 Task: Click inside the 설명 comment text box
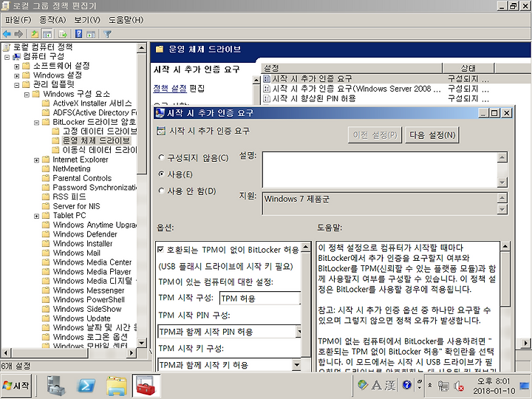[380, 170]
